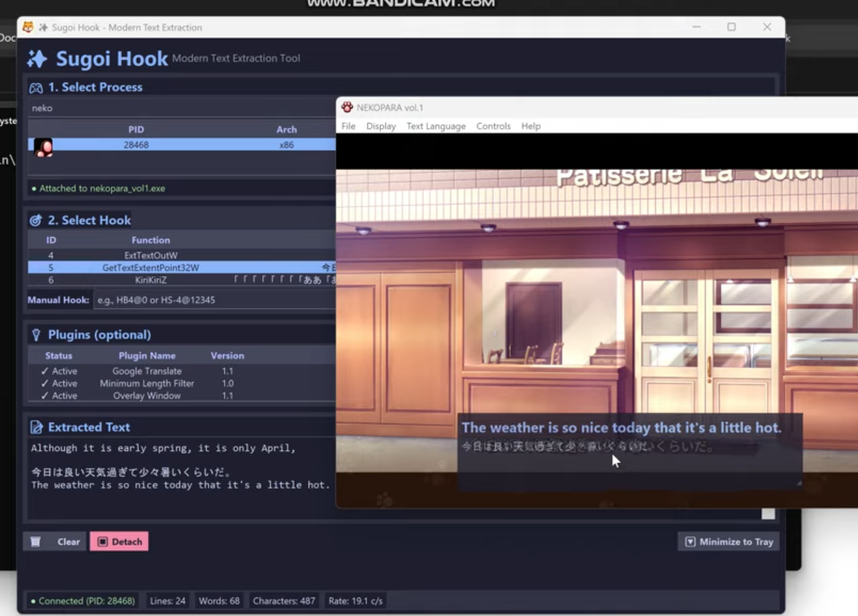Click the Detach button

119,542
